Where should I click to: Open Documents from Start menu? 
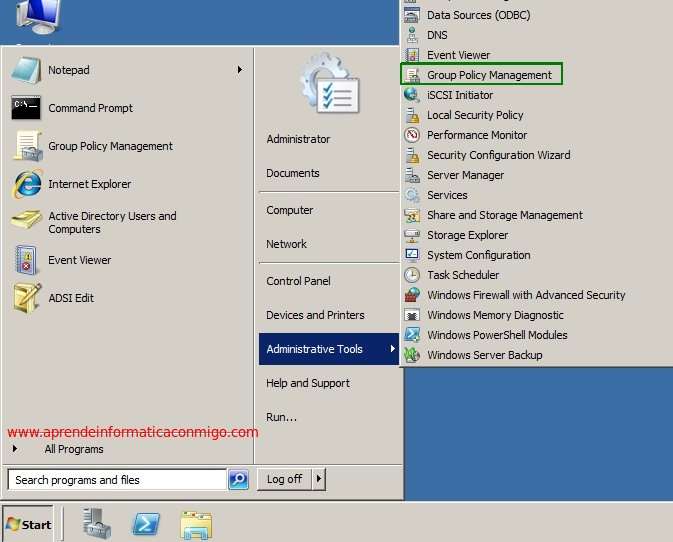pos(293,173)
